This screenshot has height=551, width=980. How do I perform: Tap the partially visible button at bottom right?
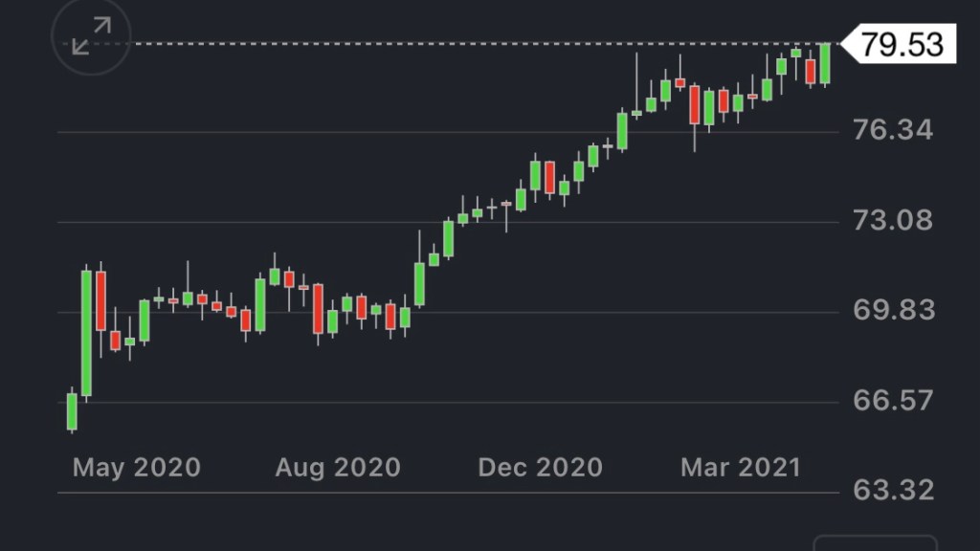(874, 543)
